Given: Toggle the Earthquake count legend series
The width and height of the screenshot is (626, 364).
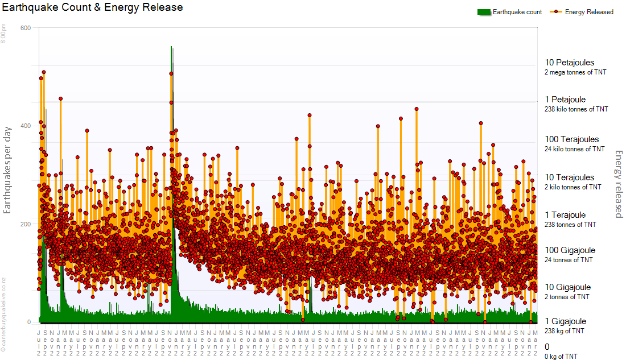Looking at the screenshot, I should 517,12.
